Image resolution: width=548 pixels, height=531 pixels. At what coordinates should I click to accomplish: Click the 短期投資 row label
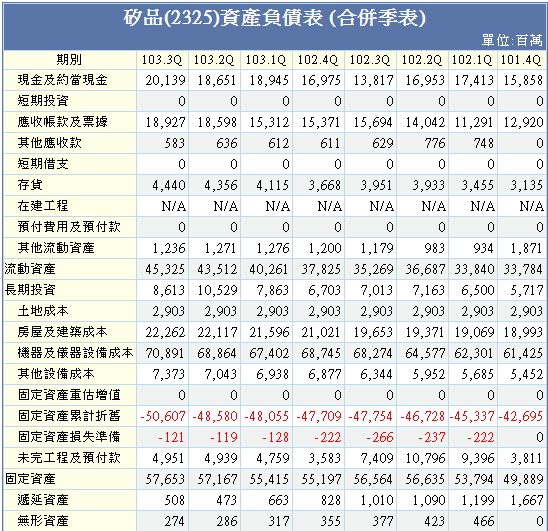pyautogui.click(x=43, y=101)
